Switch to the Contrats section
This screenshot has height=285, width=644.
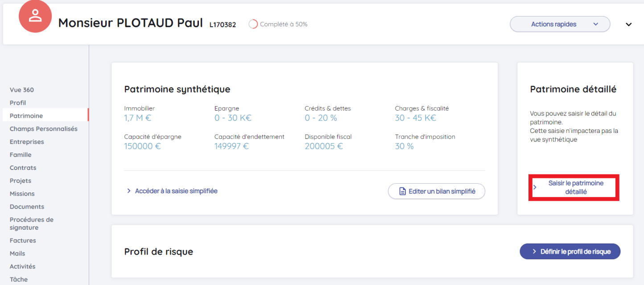click(x=23, y=168)
